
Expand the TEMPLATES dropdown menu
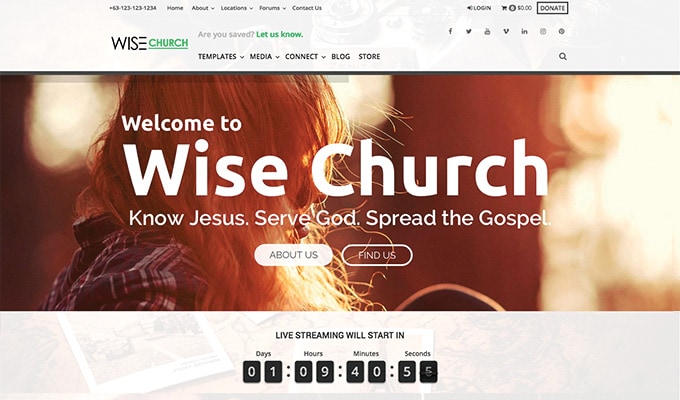(221, 56)
